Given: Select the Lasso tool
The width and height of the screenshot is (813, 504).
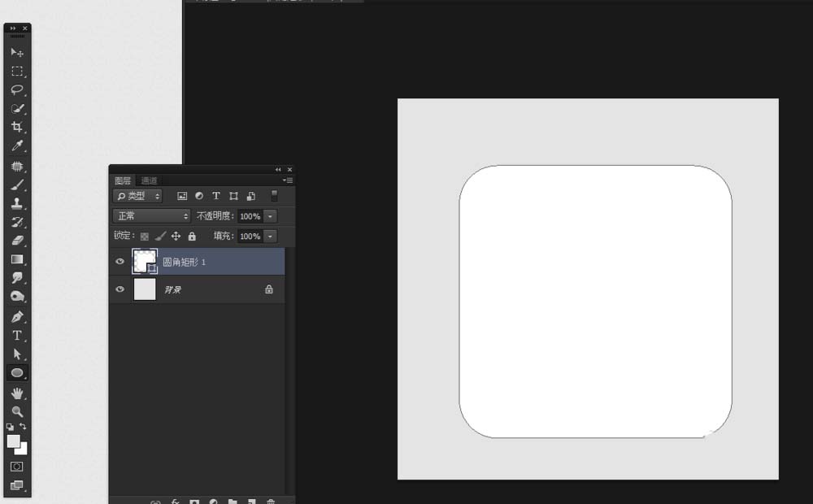Looking at the screenshot, I should click(16, 89).
